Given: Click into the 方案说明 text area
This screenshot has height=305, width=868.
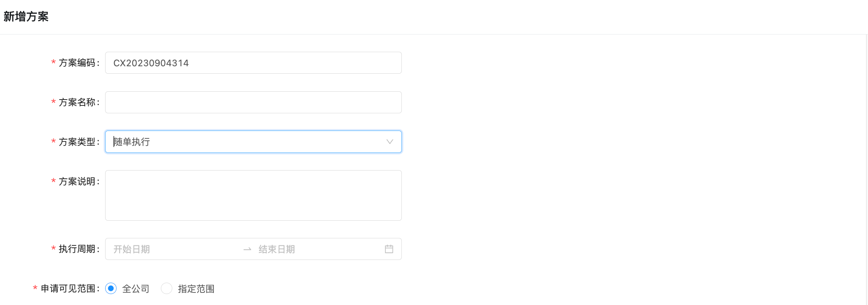Looking at the screenshot, I should click(253, 195).
